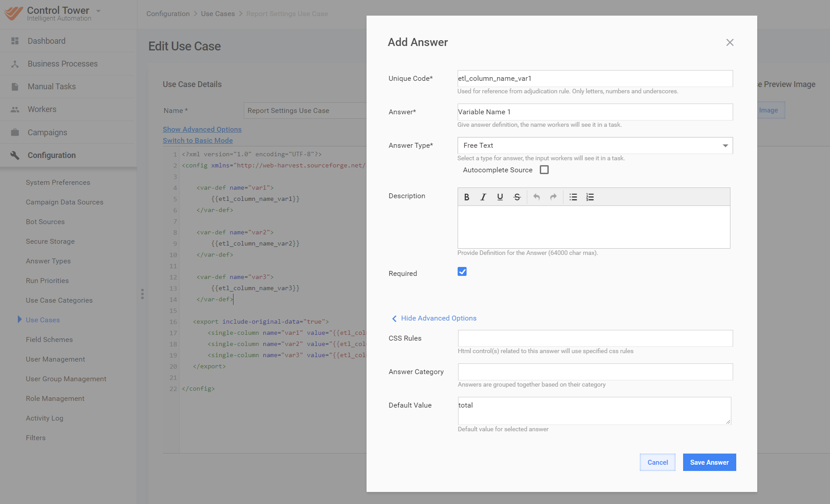Close the Add Answer dialog with X
Viewport: 830px width, 504px height.
730,42
